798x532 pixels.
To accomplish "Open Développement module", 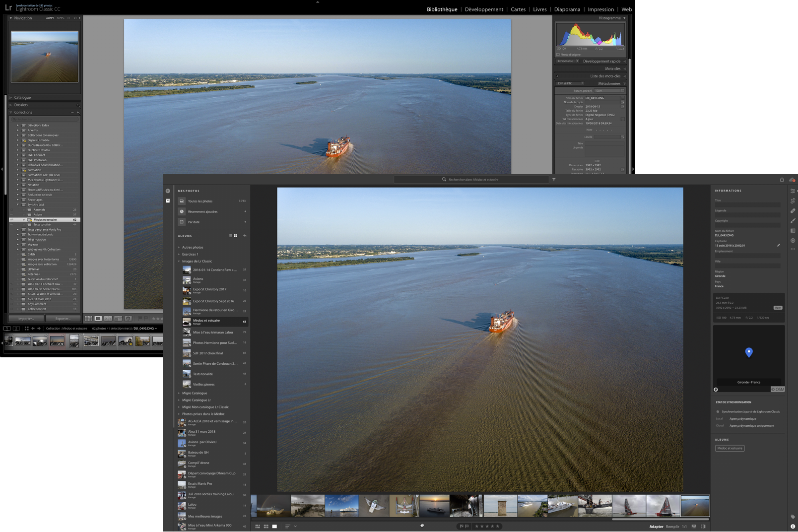I will (484, 9).
